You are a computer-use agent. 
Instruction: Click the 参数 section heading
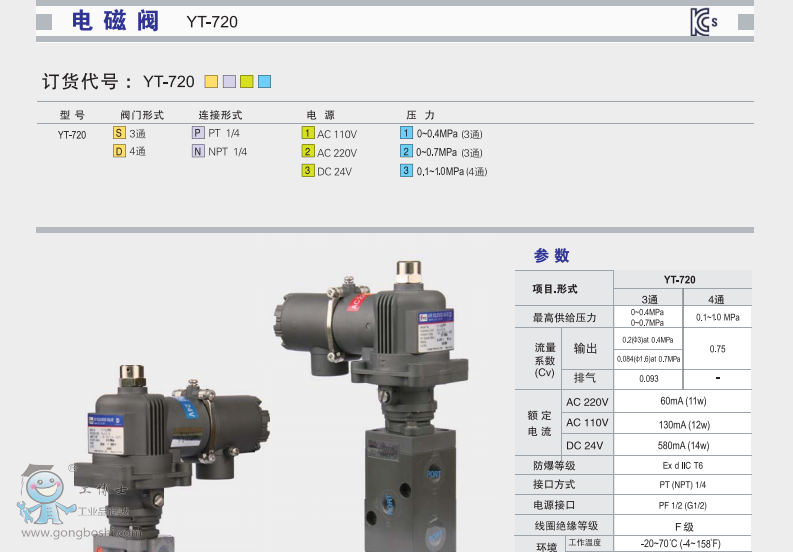point(552,256)
